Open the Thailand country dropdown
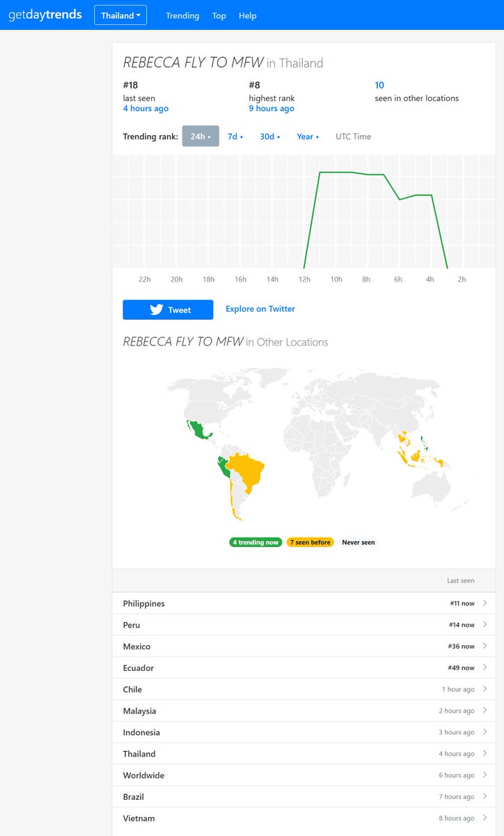This screenshot has height=836, width=504. click(x=120, y=15)
